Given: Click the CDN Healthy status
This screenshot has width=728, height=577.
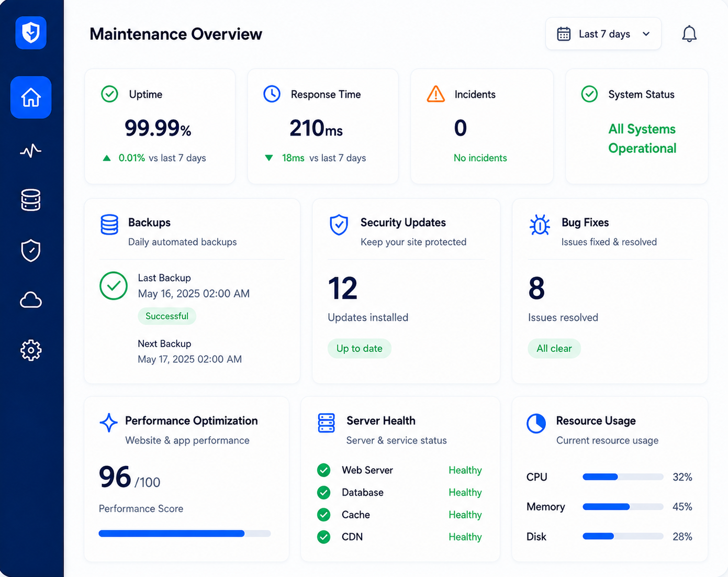Looking at the screenshot, I should [x=465, y=537].
